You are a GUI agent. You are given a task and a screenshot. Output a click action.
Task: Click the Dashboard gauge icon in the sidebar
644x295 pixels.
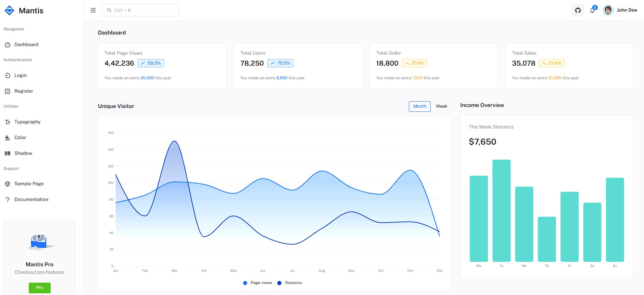coord(8,45)
